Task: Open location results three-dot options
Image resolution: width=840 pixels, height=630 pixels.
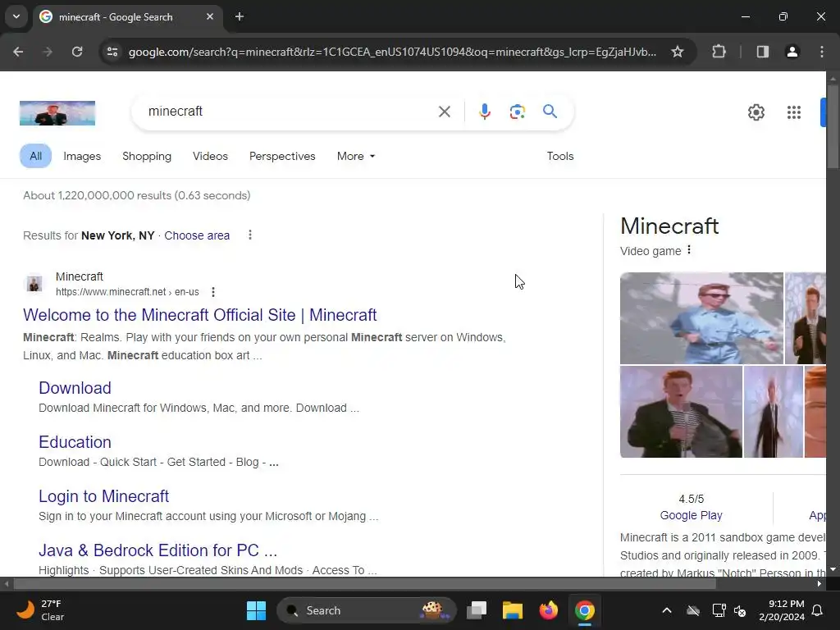Action: pos(249,235)
